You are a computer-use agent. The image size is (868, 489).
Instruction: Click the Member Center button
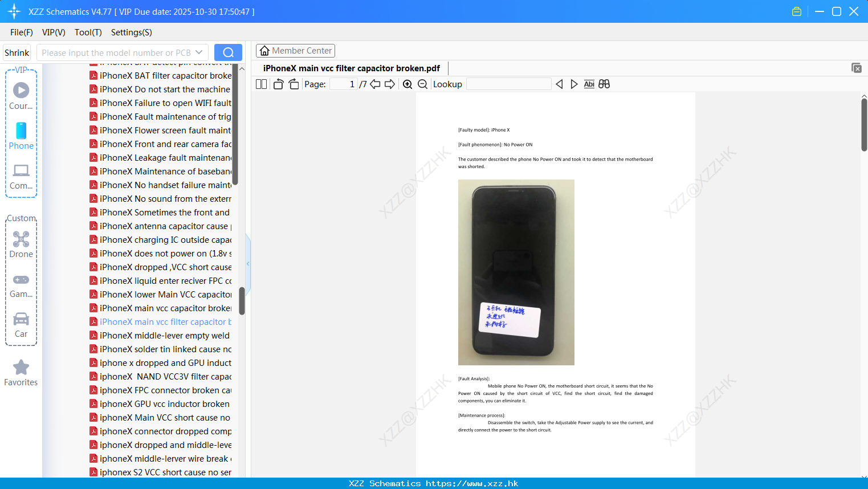[x=295, y=51]
